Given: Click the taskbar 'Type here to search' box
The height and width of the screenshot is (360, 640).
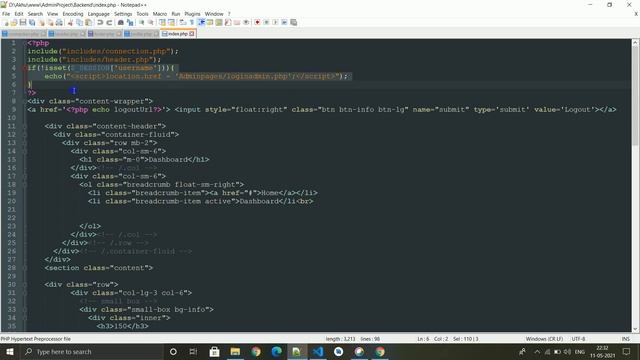Looking at the screenshot, I should tap(91, 351).
